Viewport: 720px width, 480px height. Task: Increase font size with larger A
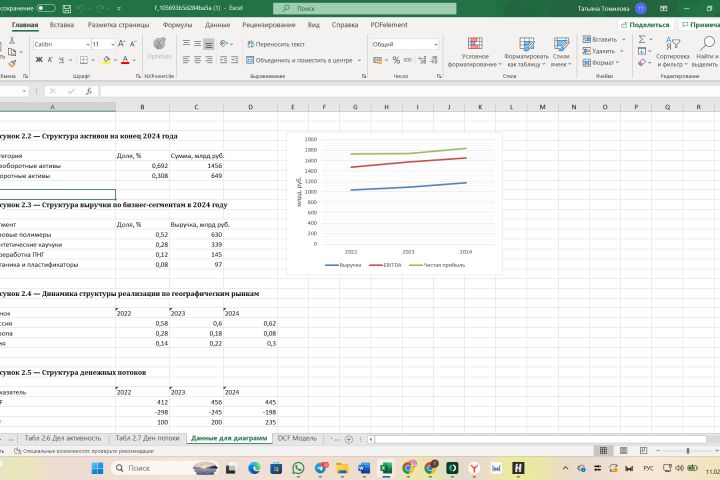tap(121, 44)
